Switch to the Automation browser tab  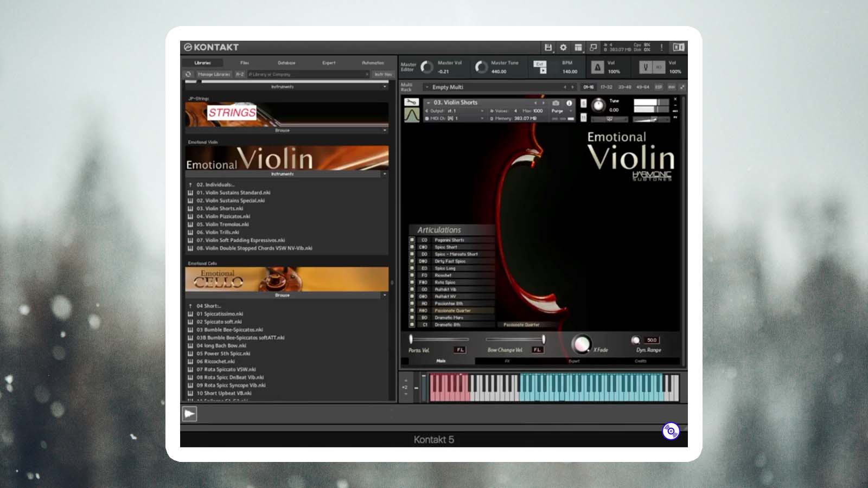[373, 63]
